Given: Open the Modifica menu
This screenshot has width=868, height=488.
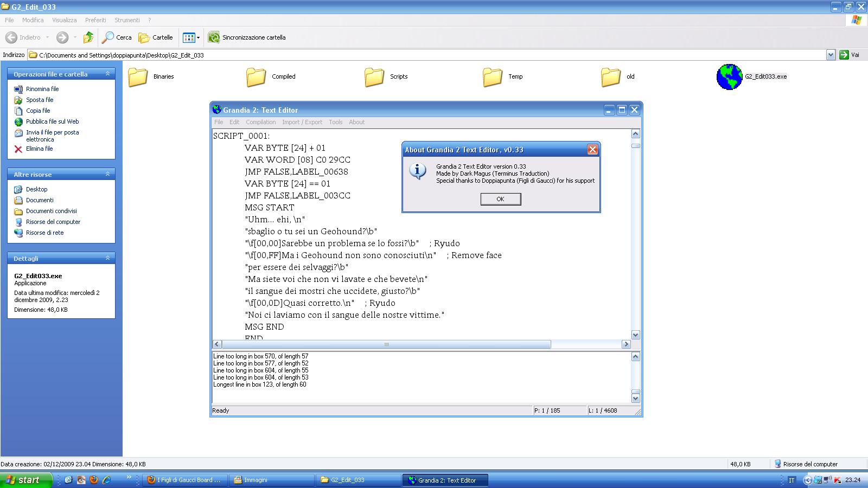Looking at the screenshot, I should (x=33, y=20).
